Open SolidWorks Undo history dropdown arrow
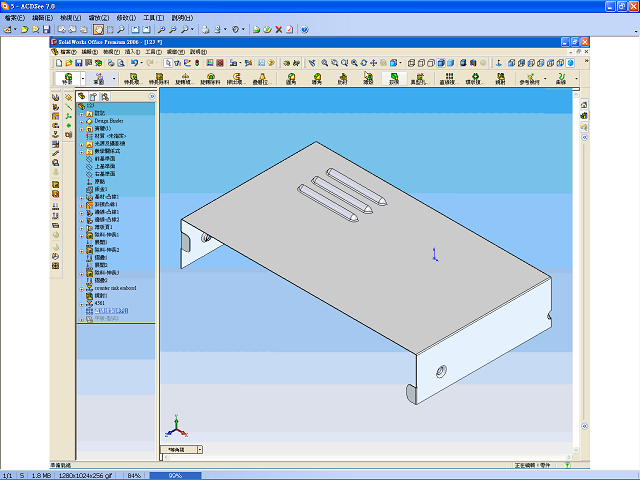The height and width of the screenshot is (480, 640). click(x=141, y=63)
